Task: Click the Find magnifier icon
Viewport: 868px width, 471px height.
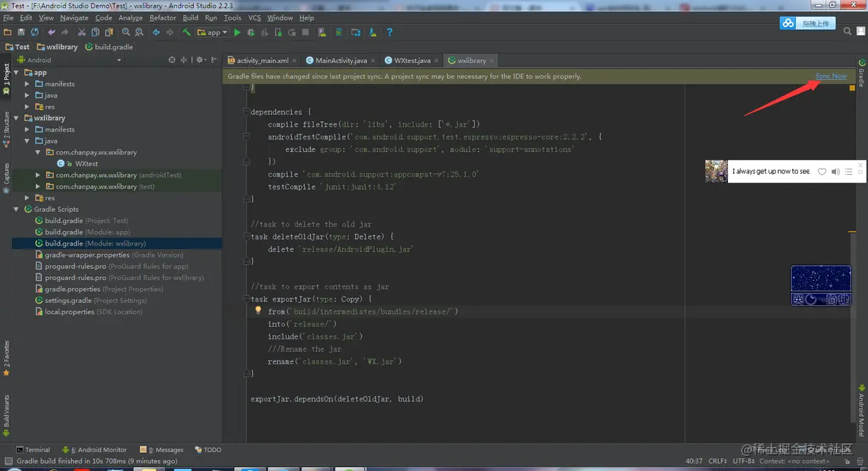Action: click(126, 32)
